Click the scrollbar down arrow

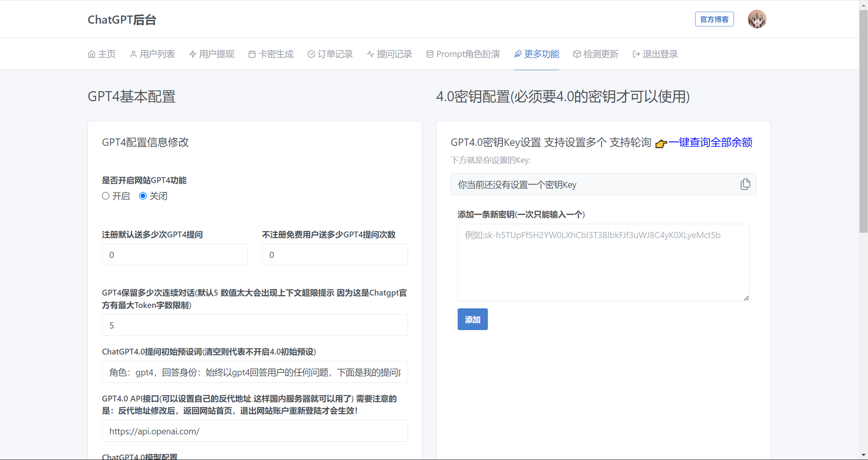[863, 455]
